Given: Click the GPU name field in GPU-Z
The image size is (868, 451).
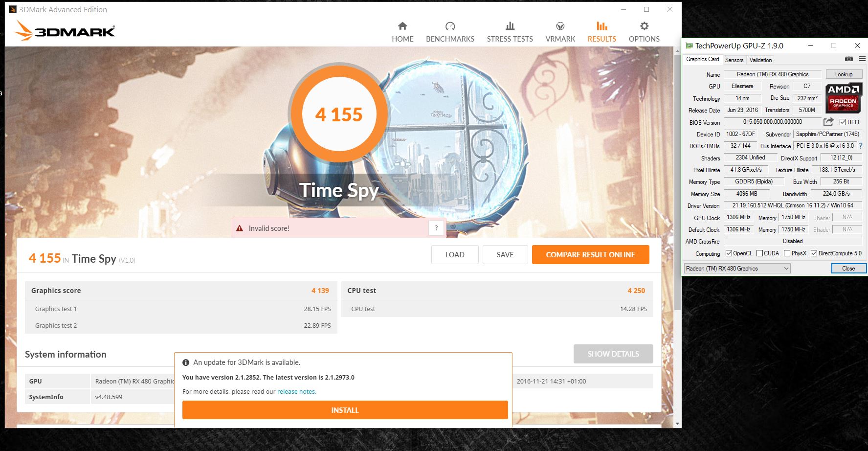Looking at the screenshot, I should (773, 74).
